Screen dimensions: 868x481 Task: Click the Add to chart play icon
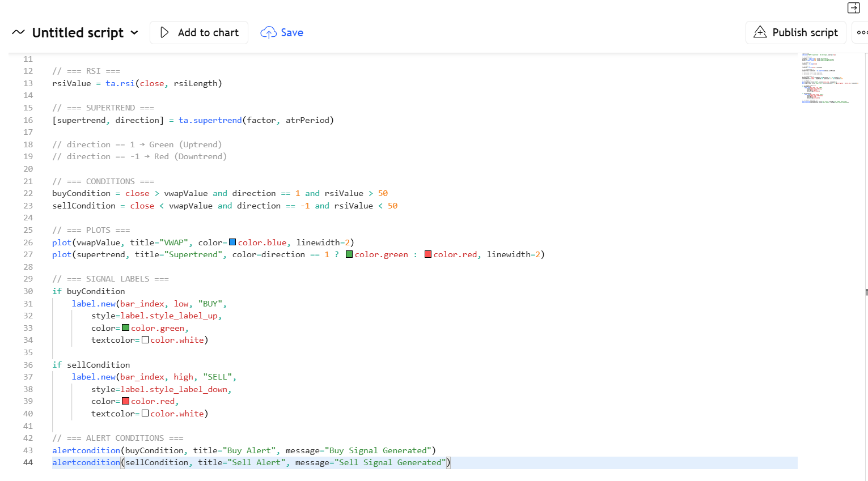click(164, 33)
